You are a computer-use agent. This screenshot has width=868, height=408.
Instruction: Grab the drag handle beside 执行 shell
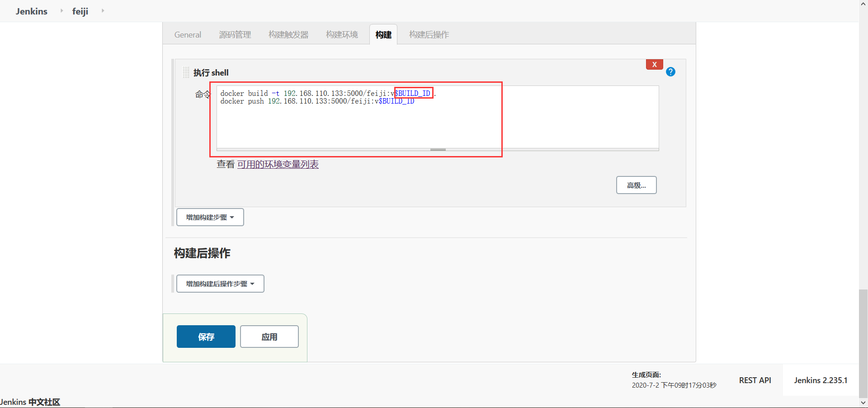coord(186,72)
